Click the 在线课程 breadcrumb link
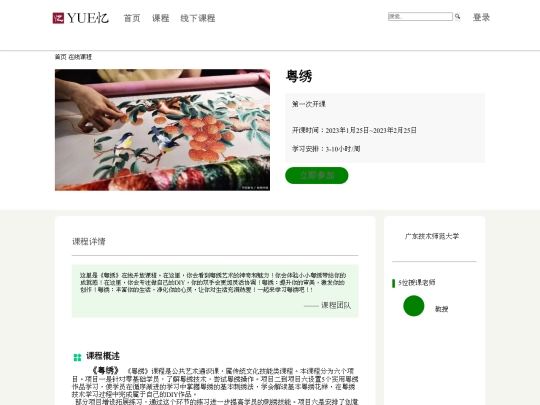 tap(80, 57)
